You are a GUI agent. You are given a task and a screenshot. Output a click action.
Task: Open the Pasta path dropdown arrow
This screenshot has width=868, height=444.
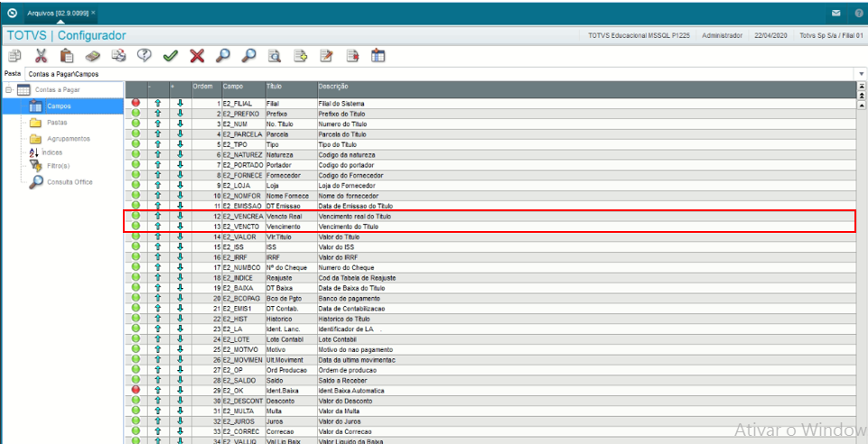[x=862, y=73]
